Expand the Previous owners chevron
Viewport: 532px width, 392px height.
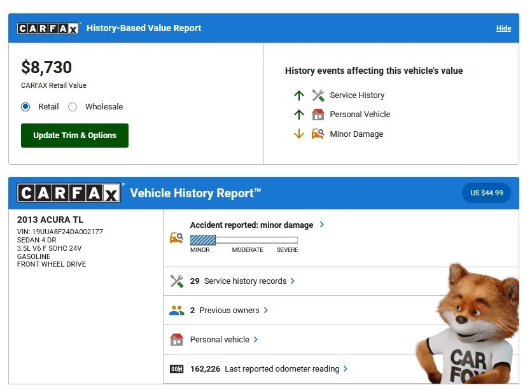point(265,310)
